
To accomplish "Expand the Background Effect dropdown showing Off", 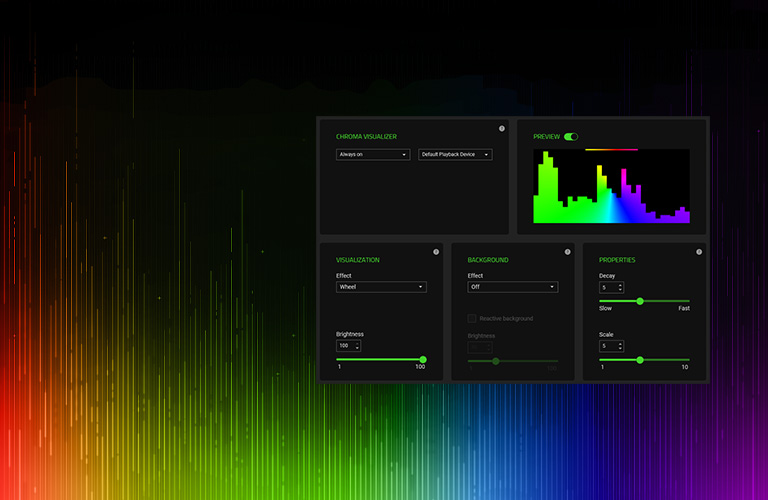I will click(512, 287).
